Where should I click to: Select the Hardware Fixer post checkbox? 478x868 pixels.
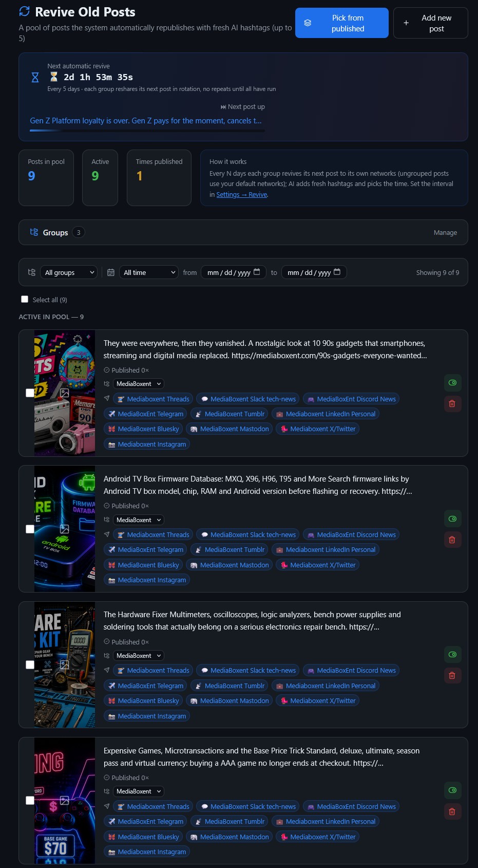tap(30, 664)
